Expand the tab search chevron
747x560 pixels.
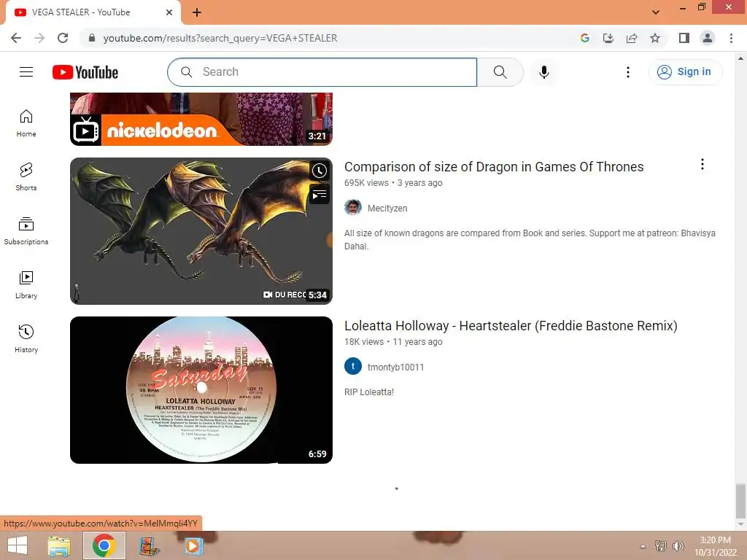[656, 12]
